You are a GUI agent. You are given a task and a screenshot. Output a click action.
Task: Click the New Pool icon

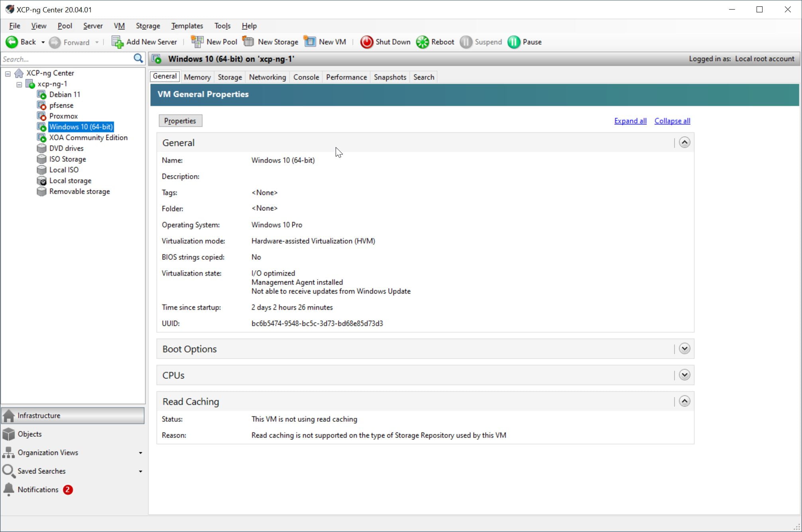coord(197,42)
